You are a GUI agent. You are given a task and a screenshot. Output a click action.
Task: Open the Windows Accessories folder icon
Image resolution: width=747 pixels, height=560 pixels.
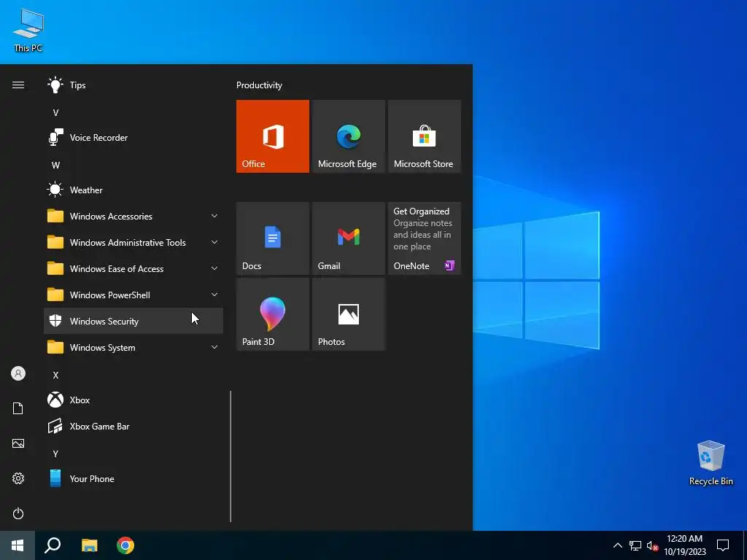(x=55, y=216)
